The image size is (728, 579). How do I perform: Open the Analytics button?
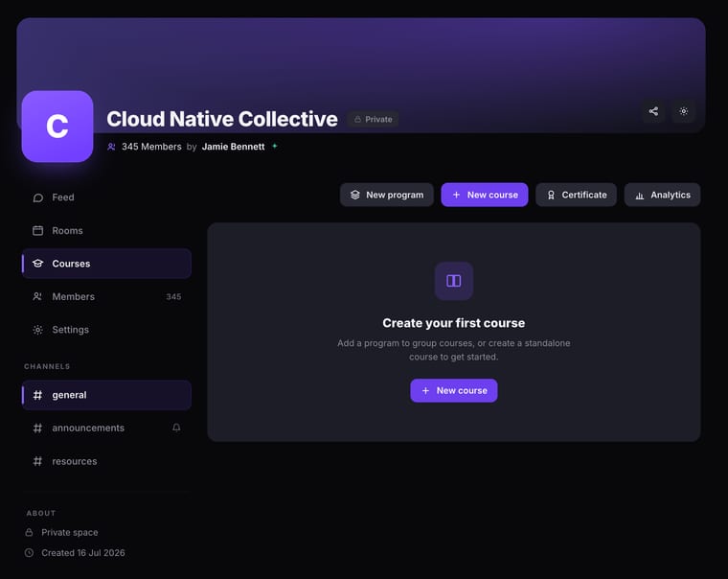(x=662, y=195)
